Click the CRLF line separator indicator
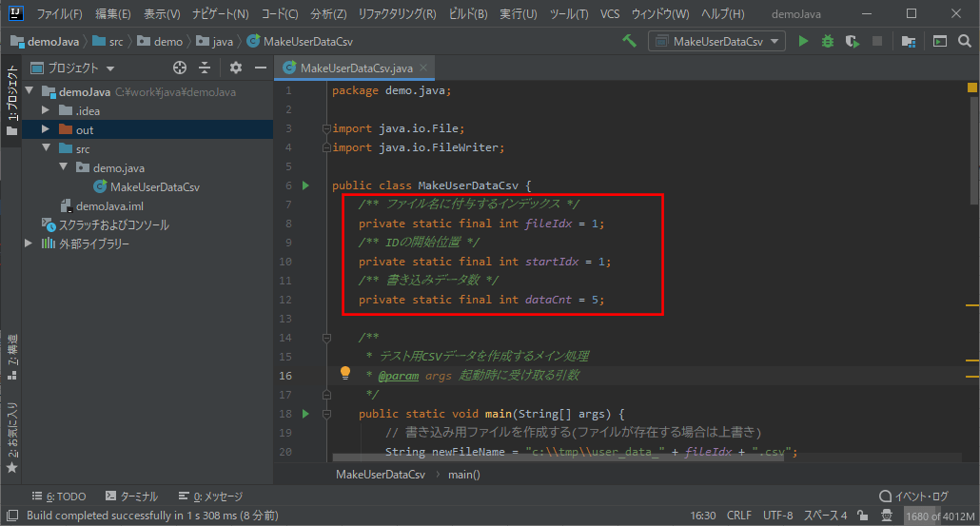 coord(739,516)
